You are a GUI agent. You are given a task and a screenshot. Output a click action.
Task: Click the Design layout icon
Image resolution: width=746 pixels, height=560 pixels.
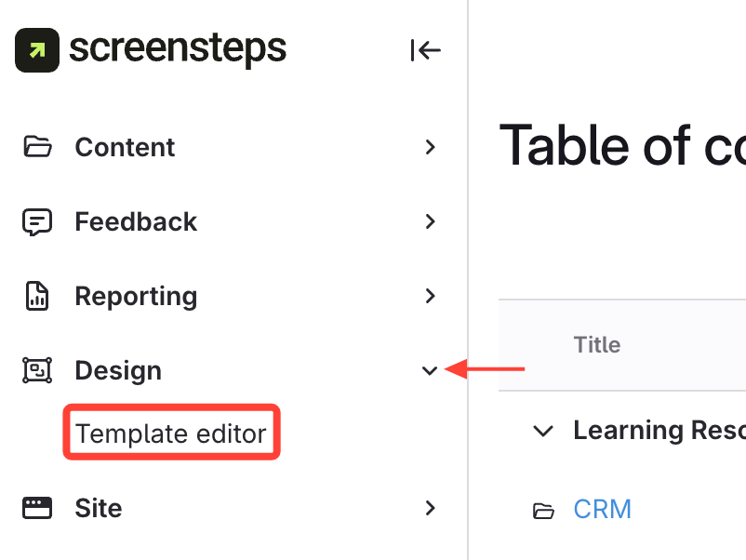(x=37, y=370)
